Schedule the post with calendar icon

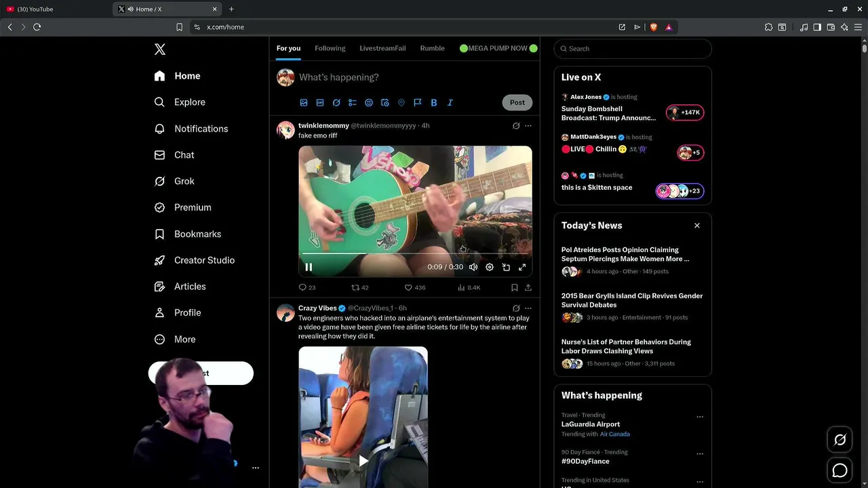385,103
